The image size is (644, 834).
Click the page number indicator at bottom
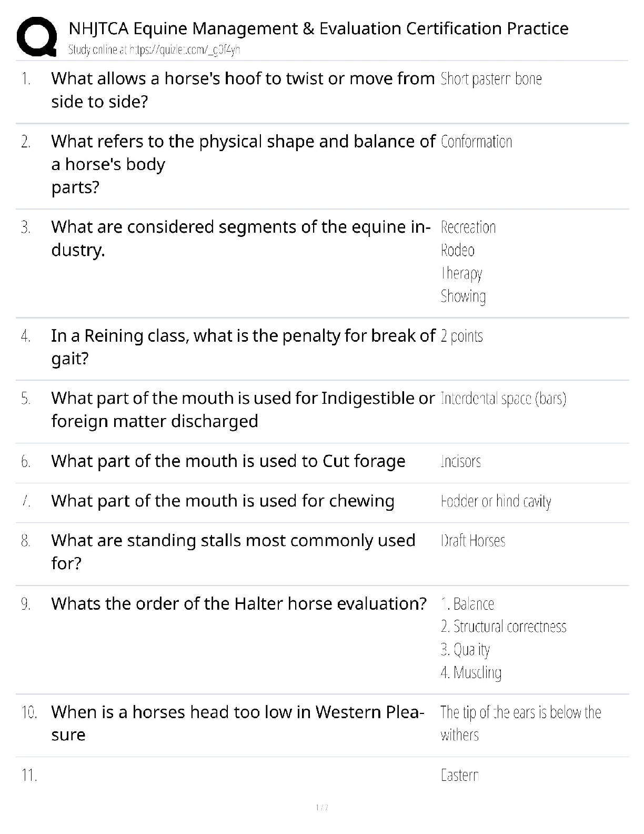pyautogui.click(x=321, y=807)
